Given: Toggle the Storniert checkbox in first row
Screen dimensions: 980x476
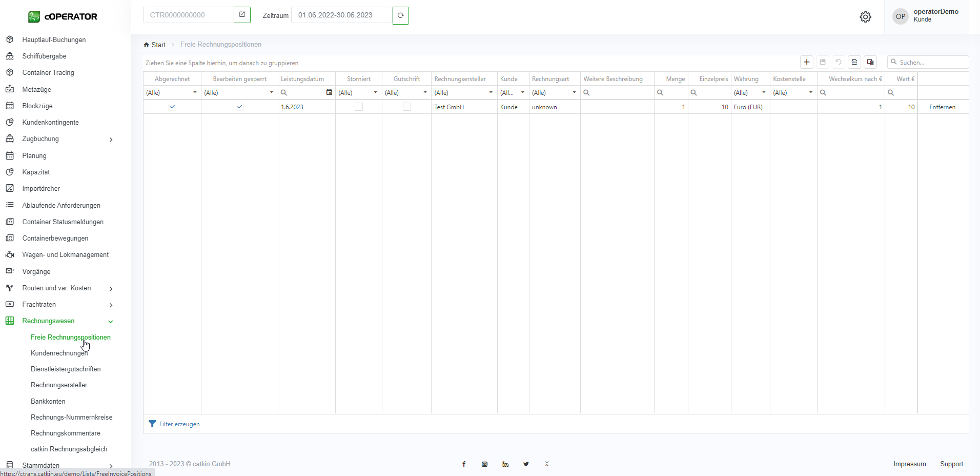Looking at the screenshot, I should (x=359, y=107).
